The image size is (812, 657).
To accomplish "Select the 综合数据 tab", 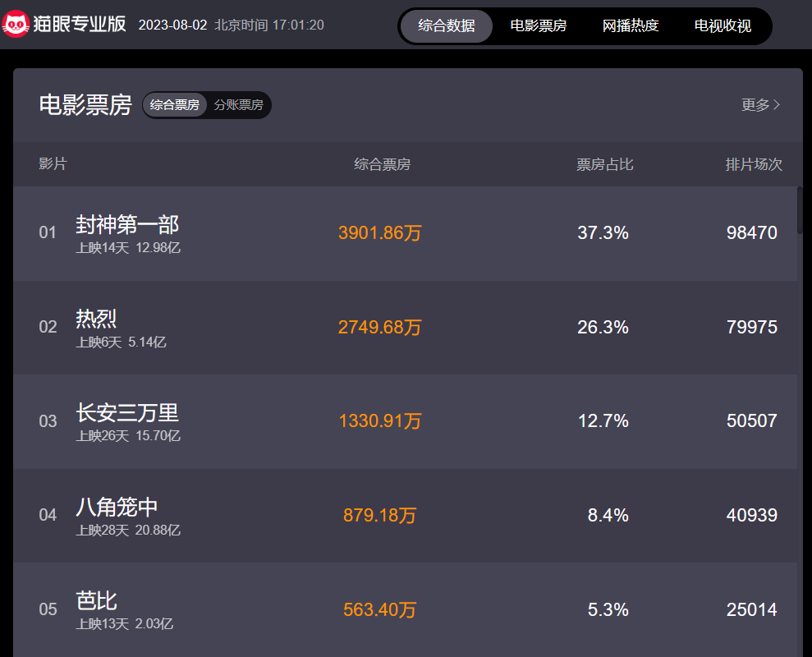I will [x=446, y=25].
